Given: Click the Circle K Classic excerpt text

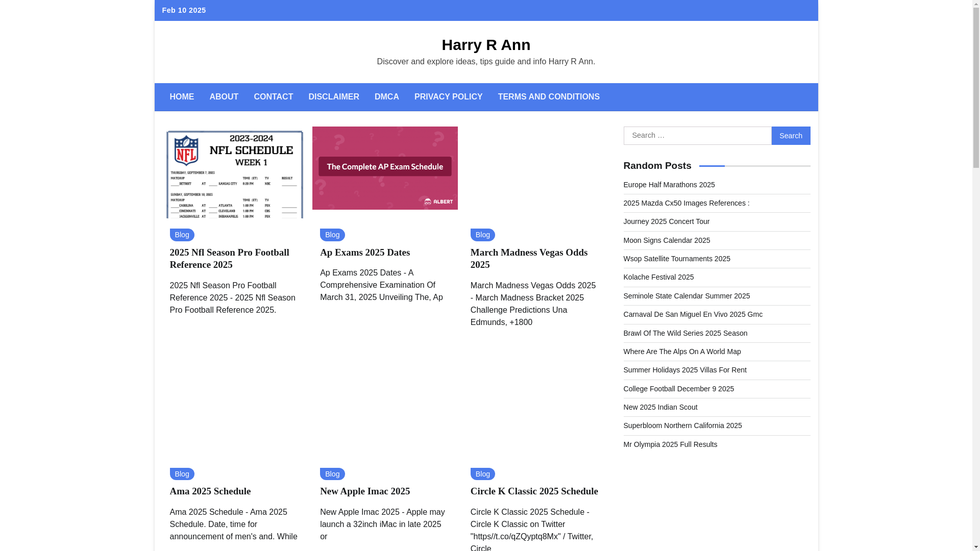Looking at the screenshot, I should coord(531,530).
